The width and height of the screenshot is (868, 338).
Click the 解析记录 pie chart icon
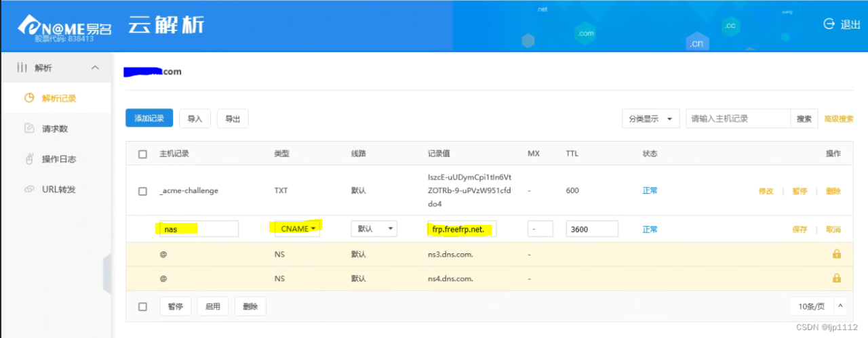tap(29, 98)
